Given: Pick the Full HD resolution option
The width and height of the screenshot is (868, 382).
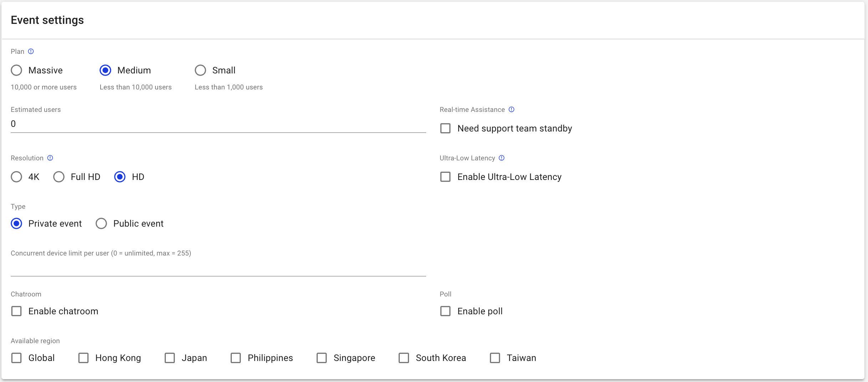Looking at the screenshot, I should point(59,177).
